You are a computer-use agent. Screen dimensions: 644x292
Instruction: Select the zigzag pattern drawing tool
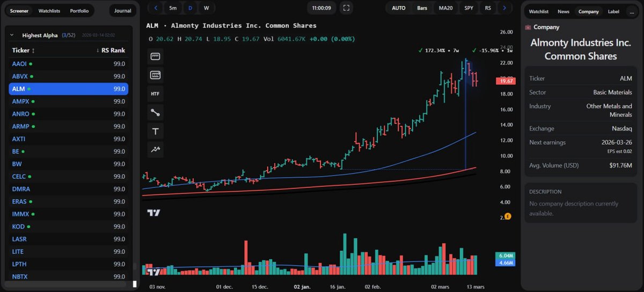(156, 150)
